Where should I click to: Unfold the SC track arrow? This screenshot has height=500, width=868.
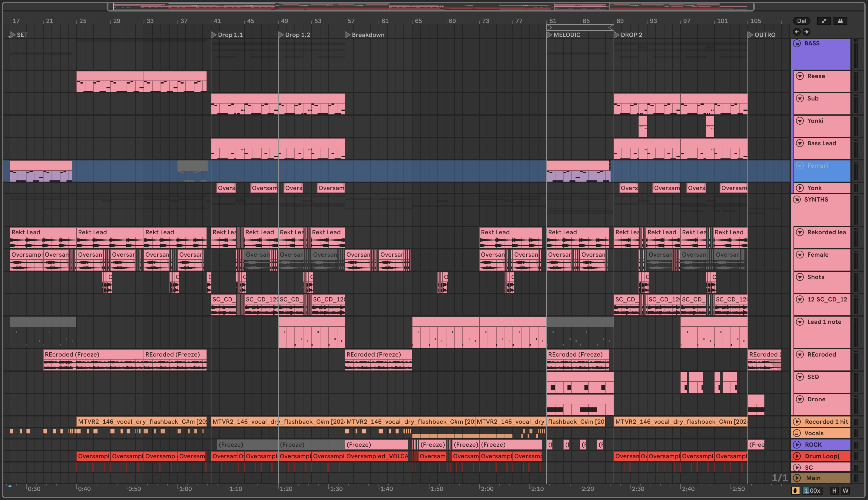(x=797, y=467)
